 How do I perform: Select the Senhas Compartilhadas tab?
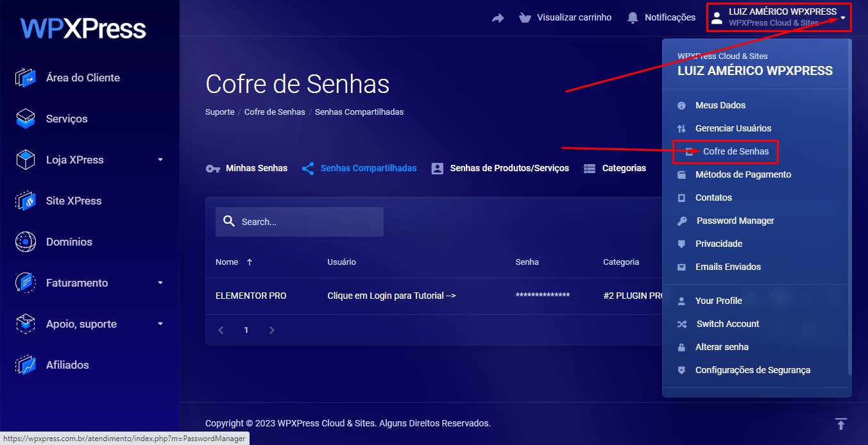[359, 169]
